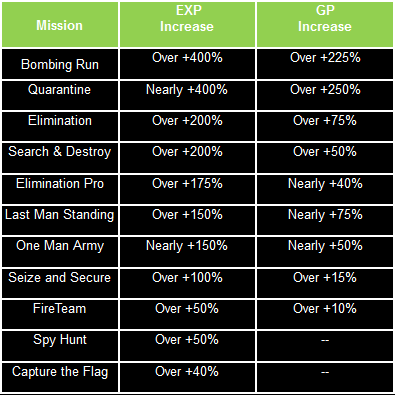Click the GP Increase header cell

(325, 25)
